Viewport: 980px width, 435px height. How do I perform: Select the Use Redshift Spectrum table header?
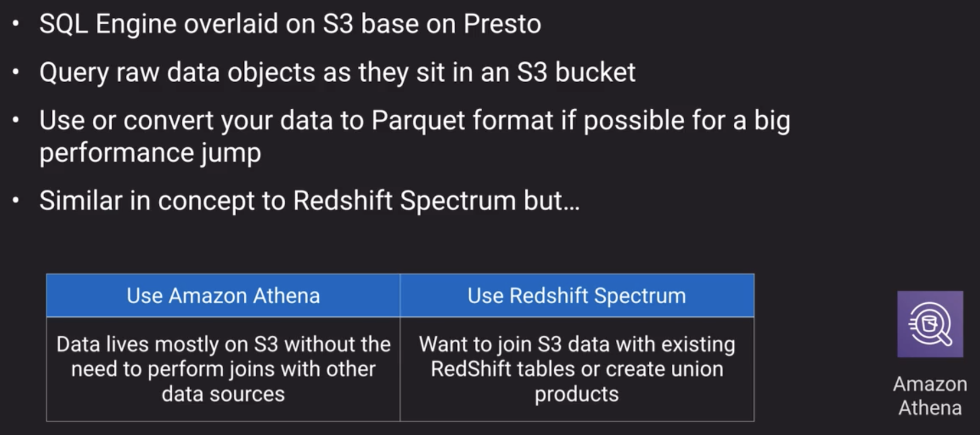[577, 296]
